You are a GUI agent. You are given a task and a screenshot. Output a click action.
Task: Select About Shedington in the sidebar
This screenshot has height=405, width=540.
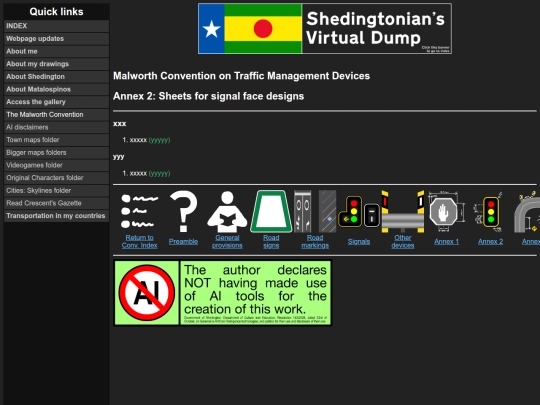click(x=56, y=76)
